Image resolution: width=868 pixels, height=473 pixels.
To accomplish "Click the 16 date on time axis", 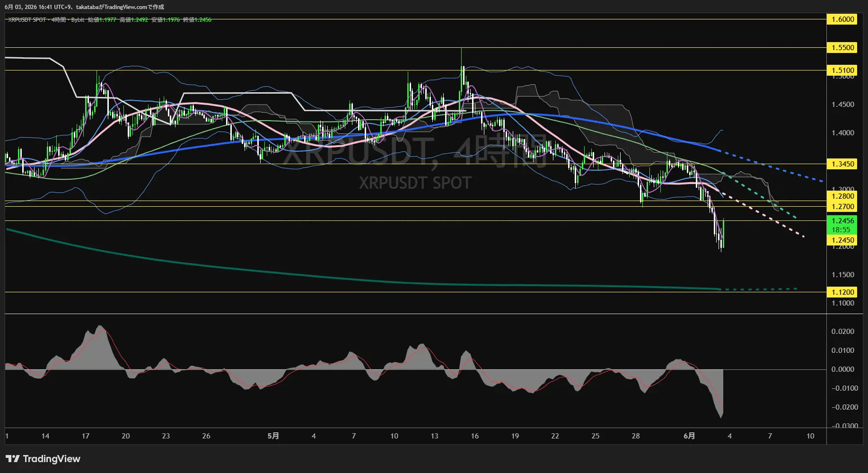I will pyautogui.click(x=475, y=436).
